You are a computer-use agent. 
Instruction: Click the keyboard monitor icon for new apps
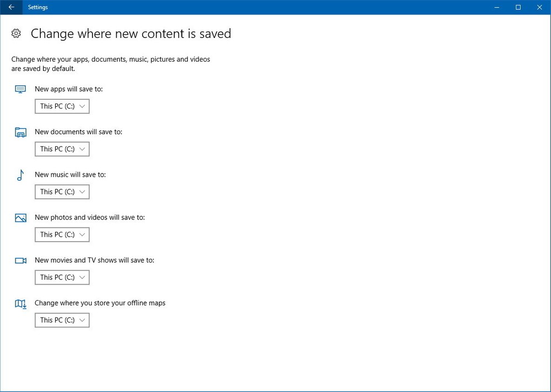tap(20, 89)
